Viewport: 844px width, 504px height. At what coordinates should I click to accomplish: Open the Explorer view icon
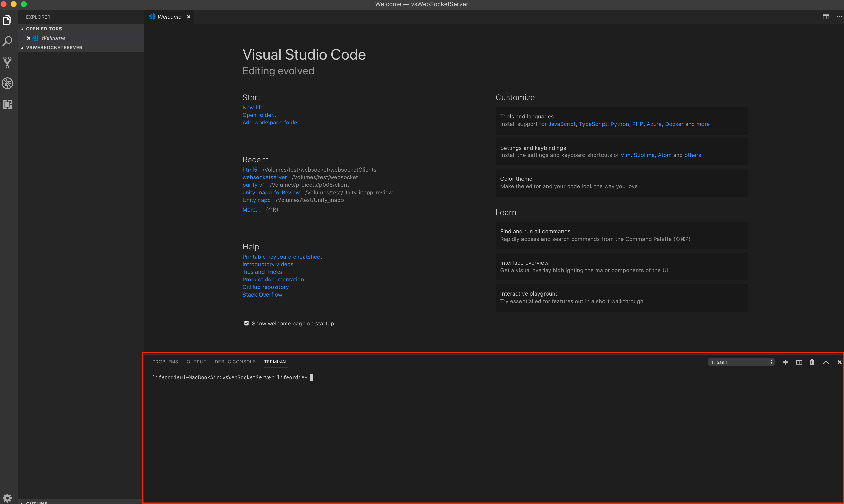pyautogui.click(x=8, y=20)
